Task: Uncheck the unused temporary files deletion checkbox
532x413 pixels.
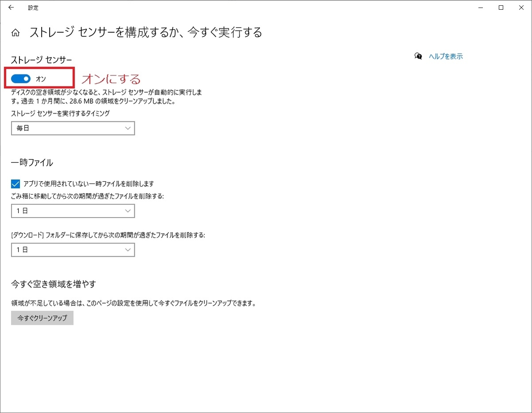Action: [x=16, y=183]
